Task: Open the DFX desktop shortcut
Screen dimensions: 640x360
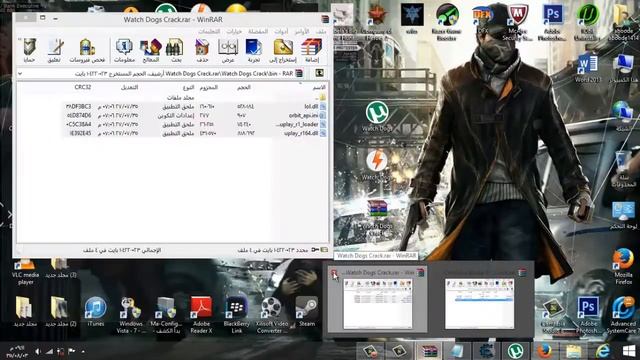Action: tap(482, 18)
